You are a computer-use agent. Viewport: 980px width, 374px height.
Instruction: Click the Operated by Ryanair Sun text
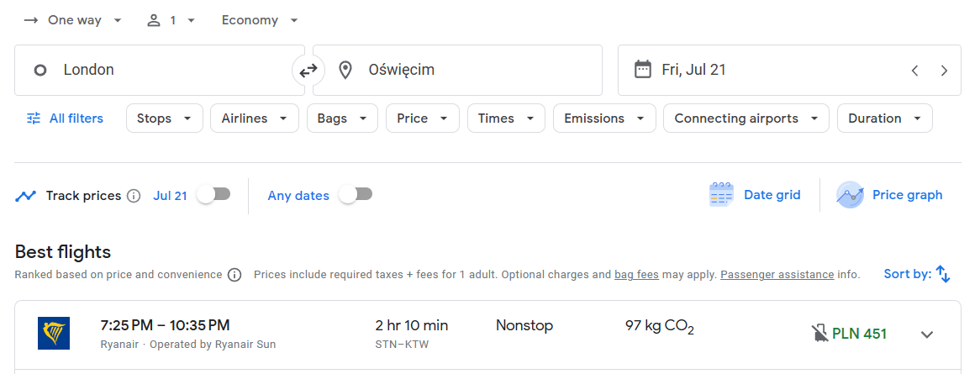click(x=213, y=345)
